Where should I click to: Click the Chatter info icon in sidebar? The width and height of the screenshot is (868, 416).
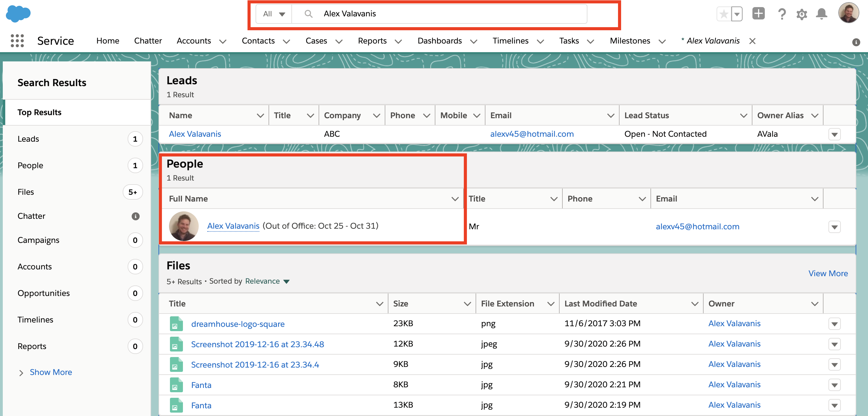pos(135,216)
